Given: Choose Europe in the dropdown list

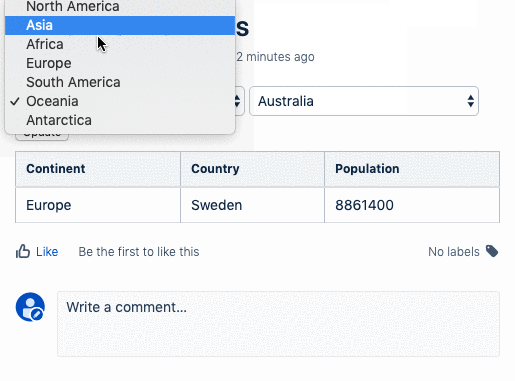Looking at the screenshot, I should 120,63.
